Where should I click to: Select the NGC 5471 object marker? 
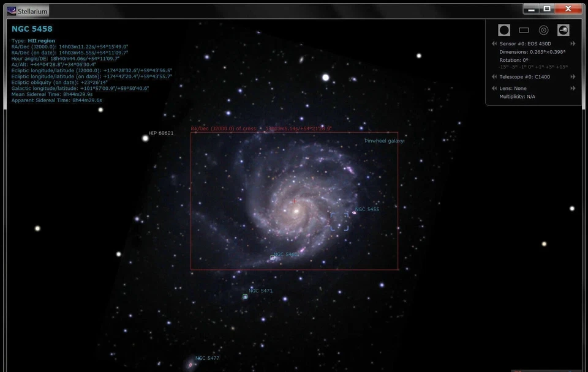coord(245,296)
